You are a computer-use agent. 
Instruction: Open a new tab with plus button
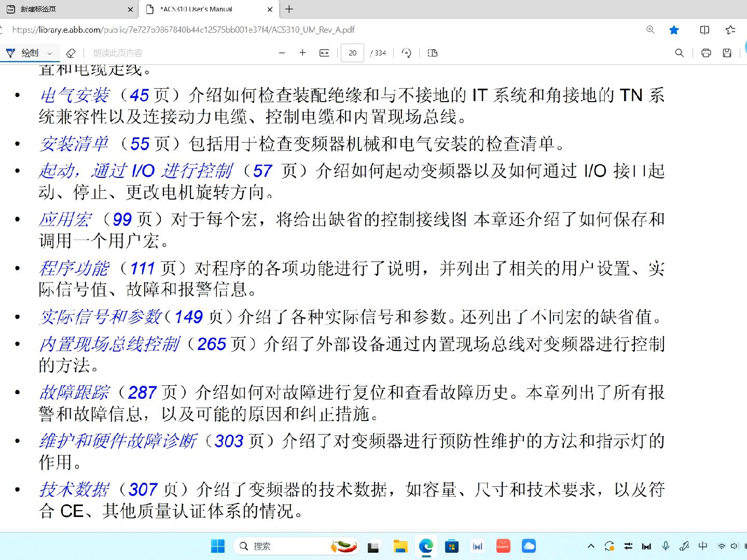289,9
